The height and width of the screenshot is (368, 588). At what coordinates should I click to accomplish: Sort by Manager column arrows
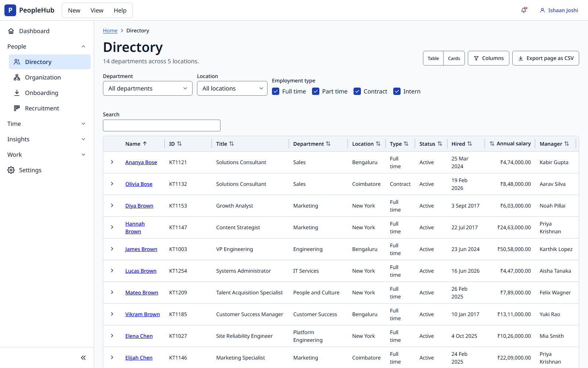coord(567,144)
